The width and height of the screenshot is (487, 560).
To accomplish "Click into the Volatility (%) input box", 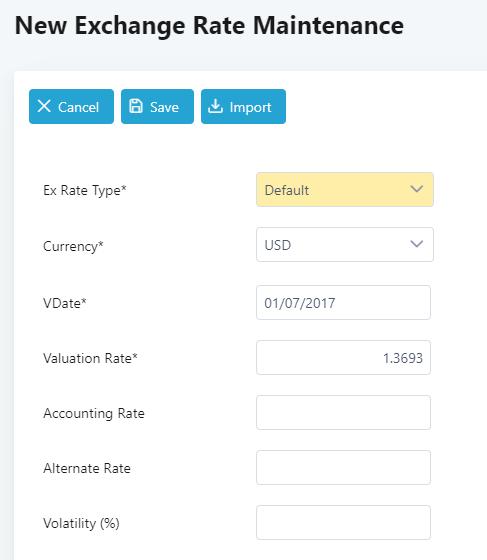I will (x=343, y=522).
